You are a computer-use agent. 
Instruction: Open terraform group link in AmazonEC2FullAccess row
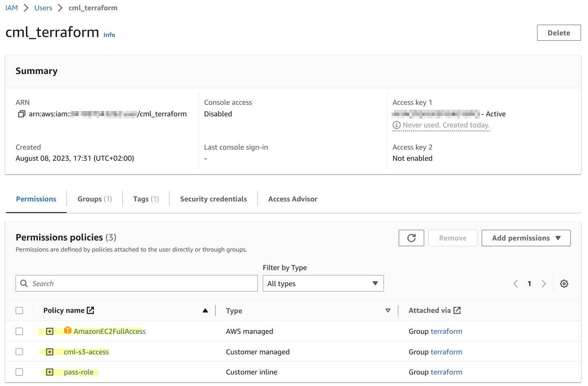click(x=446, y=331)
